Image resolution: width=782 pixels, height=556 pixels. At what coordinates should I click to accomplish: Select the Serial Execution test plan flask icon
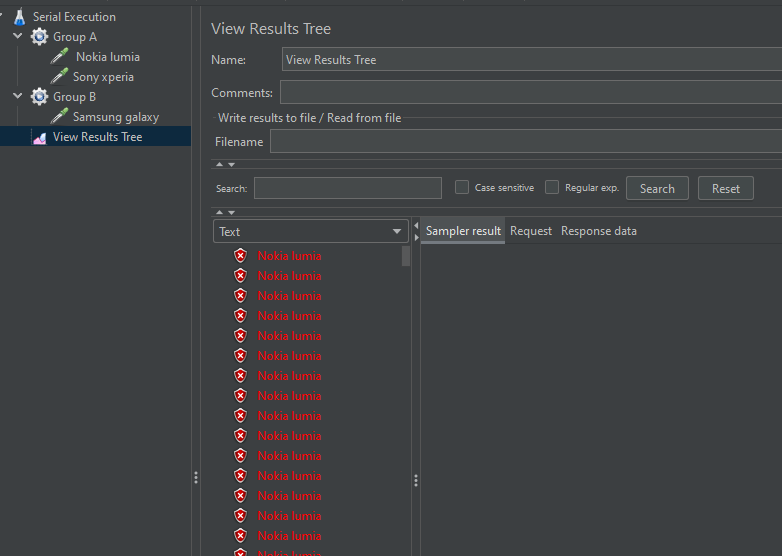click(x=19, y=17)
